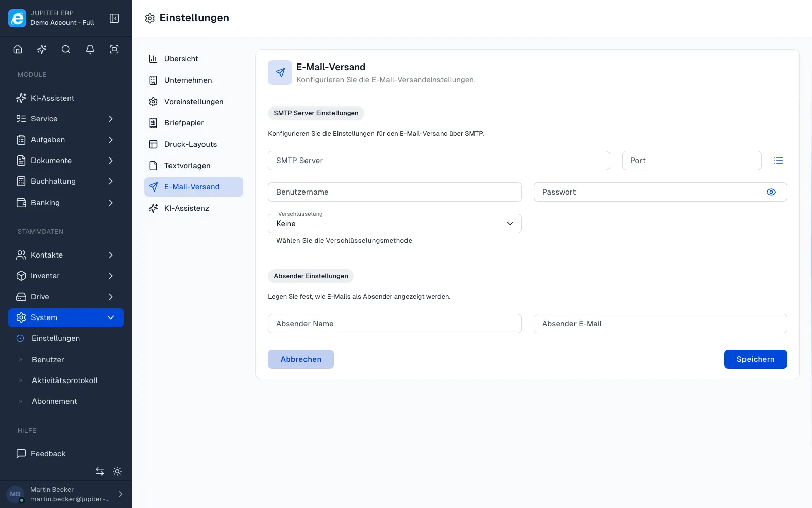Expand the Banking module
The width and height of the screenshot is (812, 508).
click(66, 203)
